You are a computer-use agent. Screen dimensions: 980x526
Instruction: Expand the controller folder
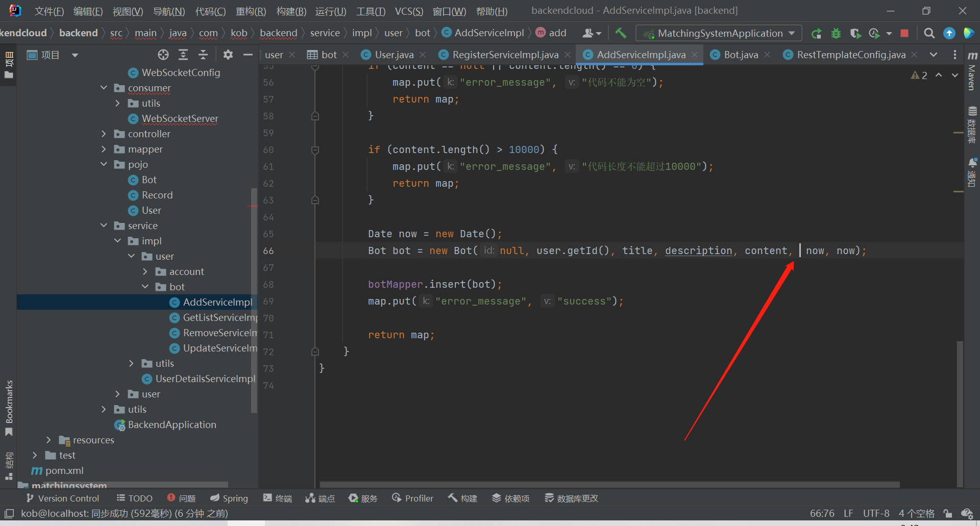[x=104, y=134]
